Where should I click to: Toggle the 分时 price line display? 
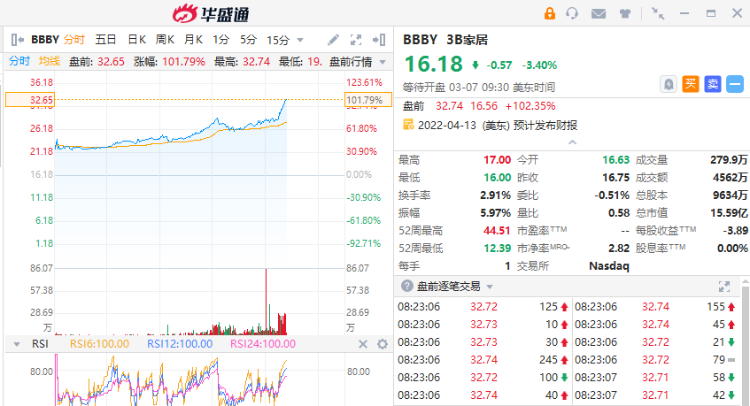point(20,61)
